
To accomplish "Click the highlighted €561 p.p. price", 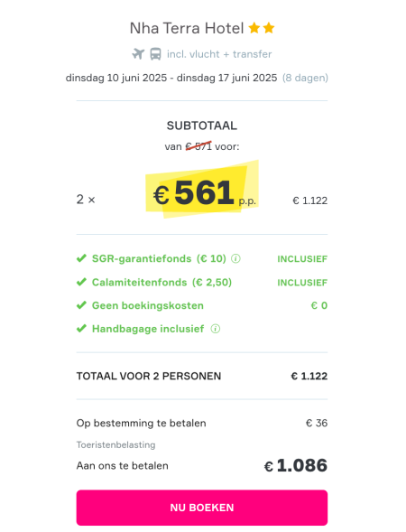I will [205, 193].
